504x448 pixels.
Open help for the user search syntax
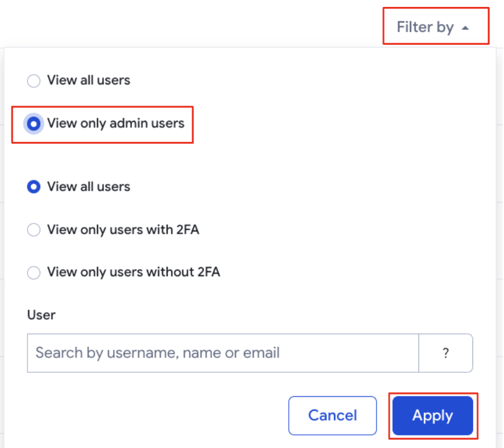pos(445,353)
